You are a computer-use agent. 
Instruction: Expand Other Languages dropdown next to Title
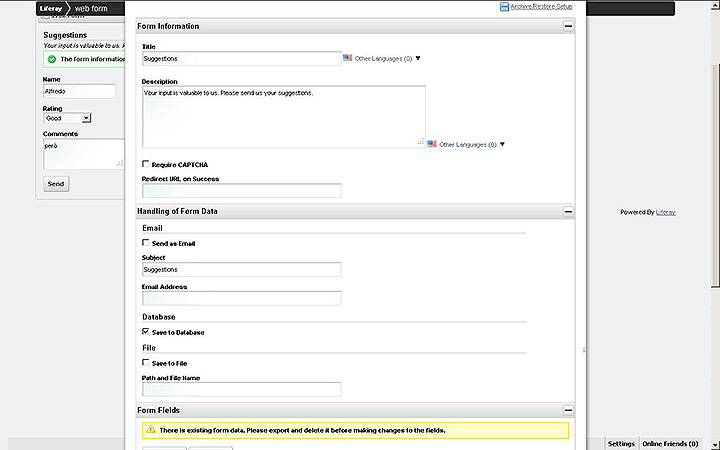point(388,59)
